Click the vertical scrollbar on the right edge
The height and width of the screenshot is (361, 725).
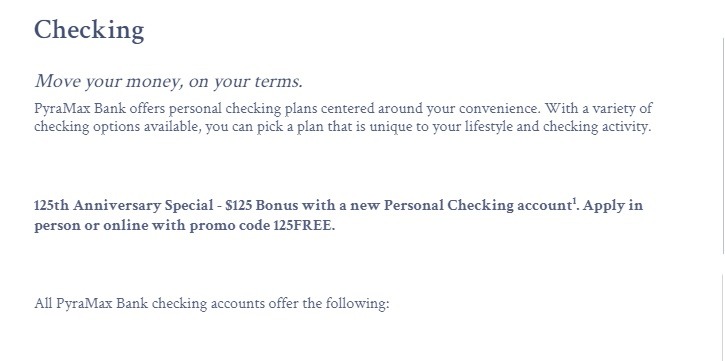tap(723, 146)
